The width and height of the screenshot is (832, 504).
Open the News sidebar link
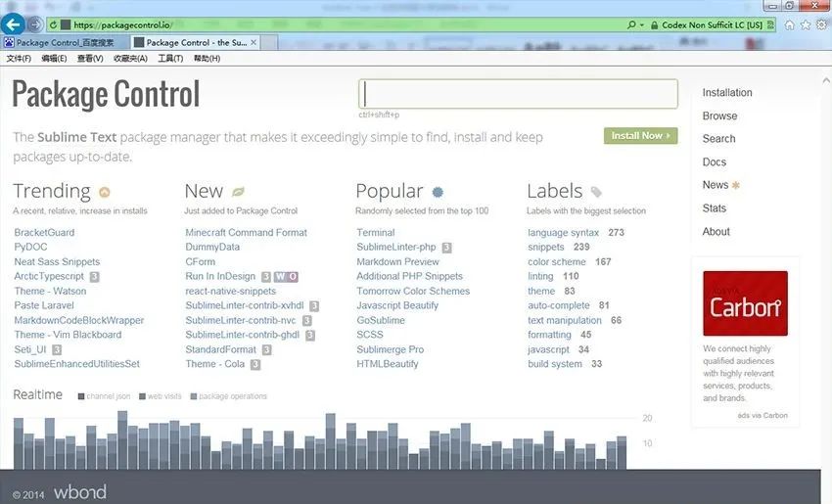(716, 185)
